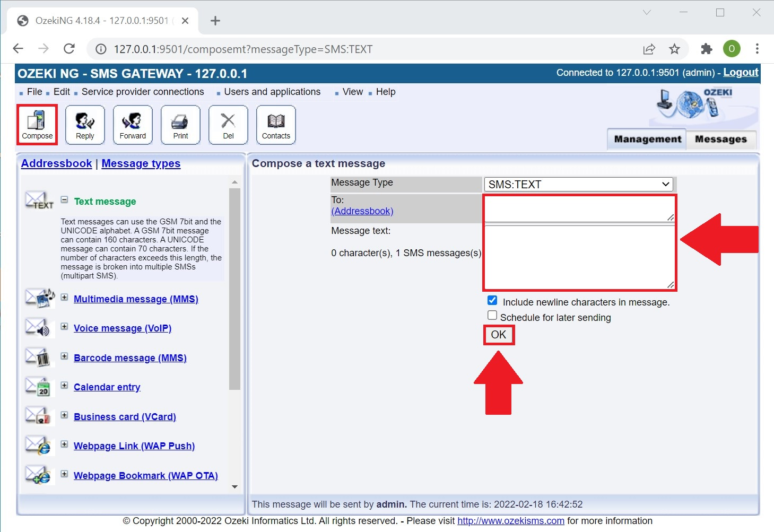774x532 pixels.
Task: Click the (Addressbook) link under To
Action: [362, 211]
